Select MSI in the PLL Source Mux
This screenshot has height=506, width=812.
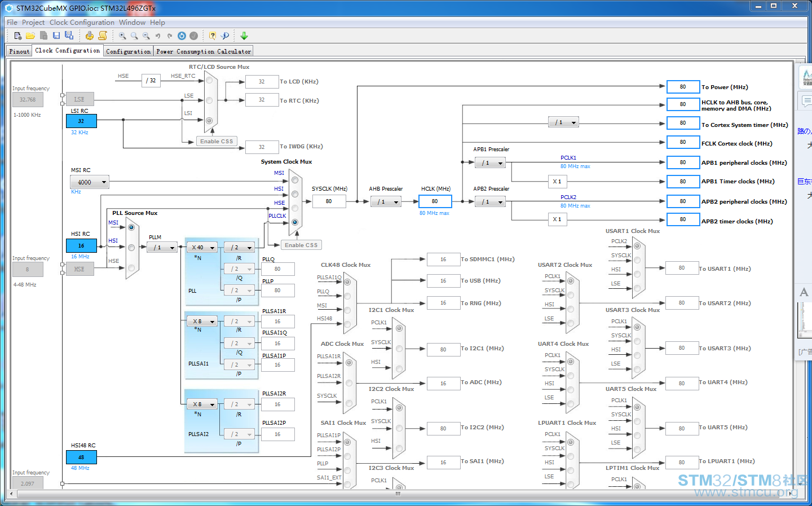[131, 227]
